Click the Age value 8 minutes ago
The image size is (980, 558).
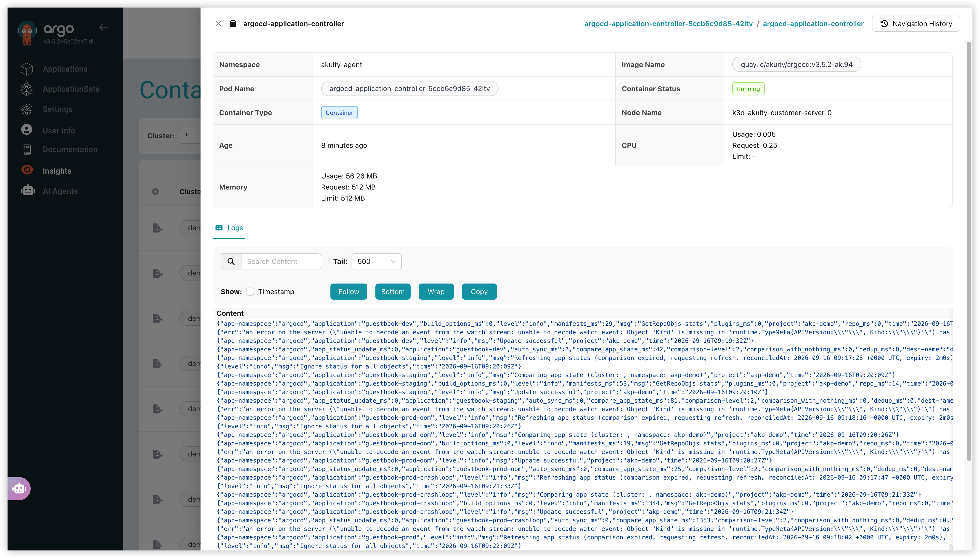(x=344, y=145)
